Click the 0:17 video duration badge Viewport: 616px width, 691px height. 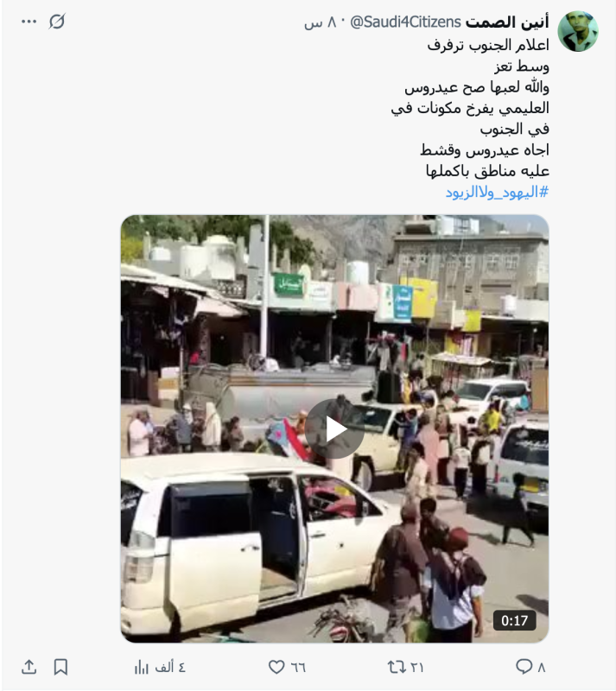click(514, 620)
